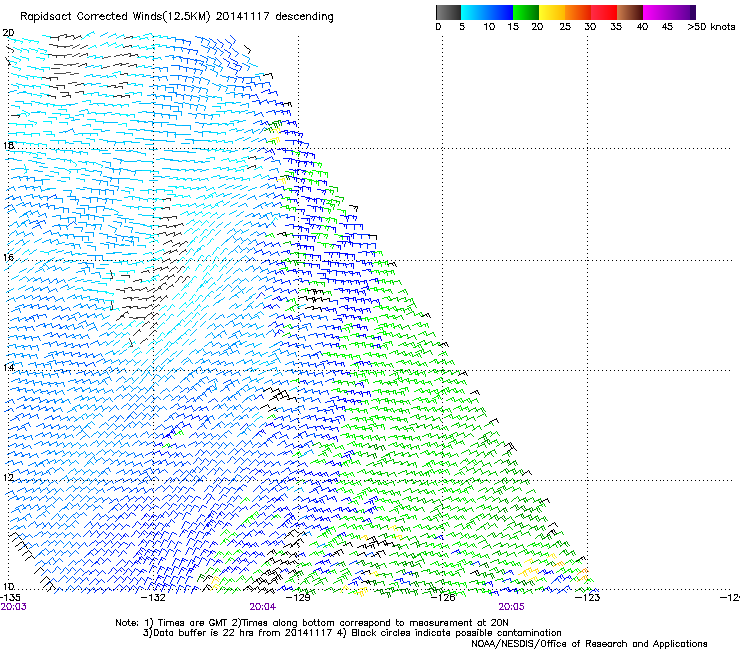The width and height of the screenshot is (740, 650).
Task: Click the orange 25-30 knots legend swatch
Action: tap(578, 12)
